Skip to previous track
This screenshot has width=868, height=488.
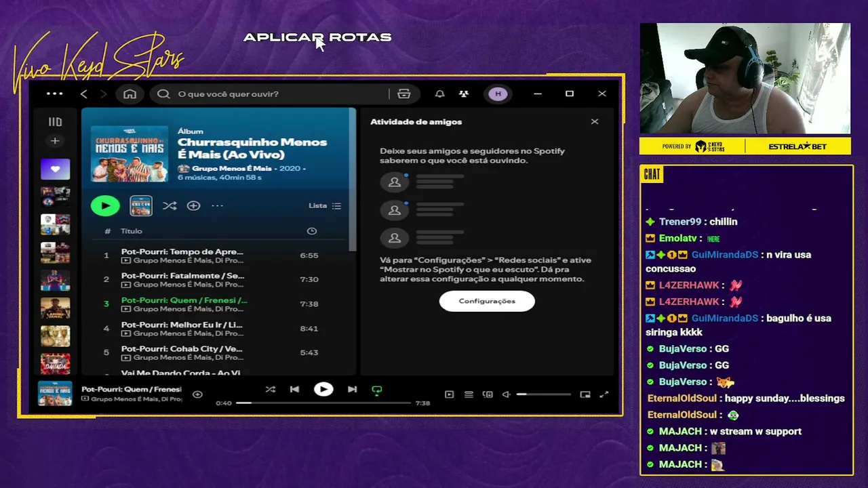tap(294, 389)
